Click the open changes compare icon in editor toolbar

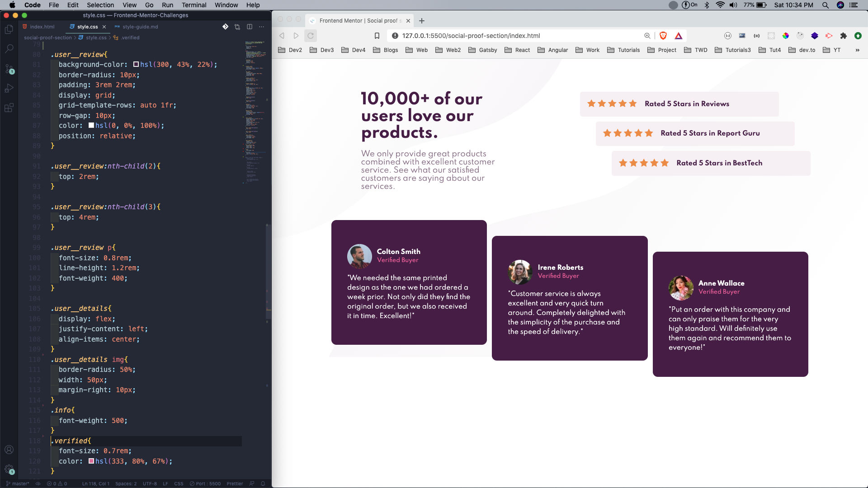(x=237, y=27)
